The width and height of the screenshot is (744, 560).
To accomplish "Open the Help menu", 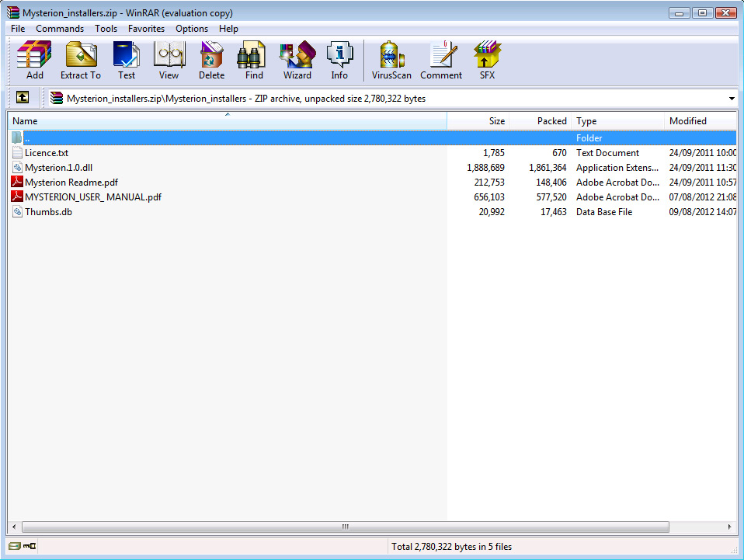I will coord(228,29).
